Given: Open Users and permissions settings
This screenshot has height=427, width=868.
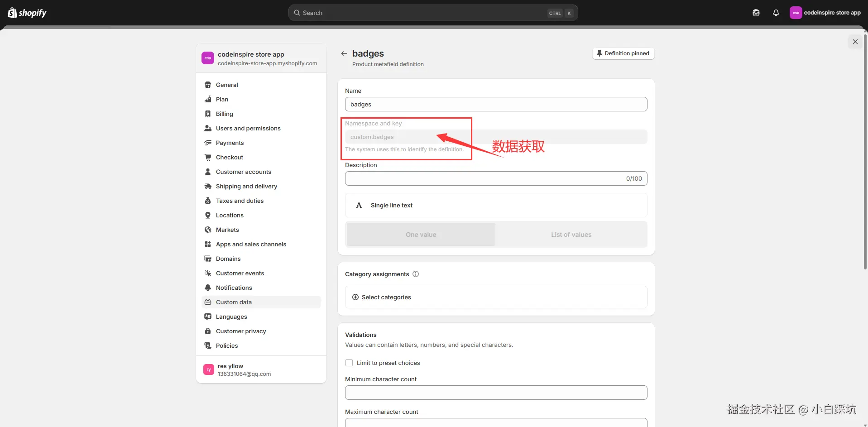Looking at the screenshot, I should coord(261,128).
